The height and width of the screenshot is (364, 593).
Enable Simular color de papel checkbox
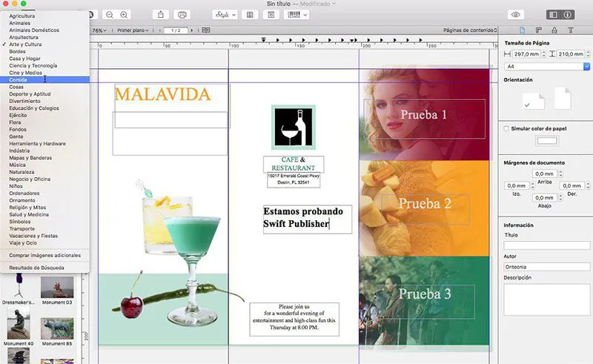(x=506, y=129)
